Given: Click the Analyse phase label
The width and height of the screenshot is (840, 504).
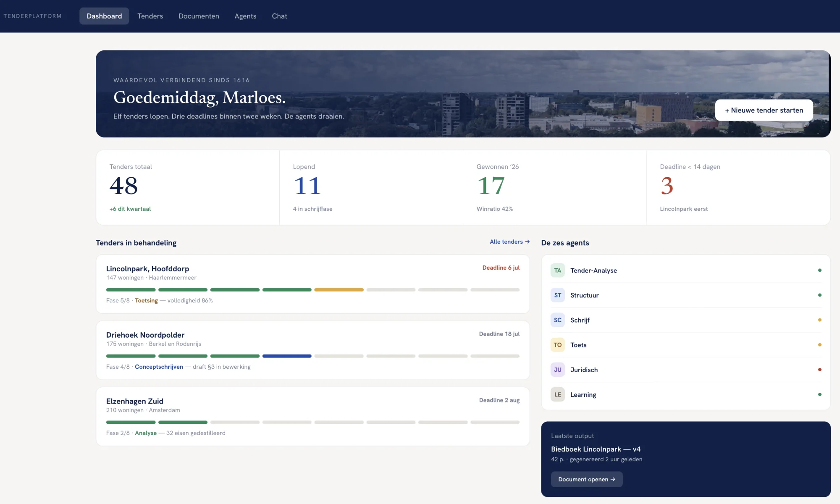Looking at the screenshot, I should click(146, 433).
